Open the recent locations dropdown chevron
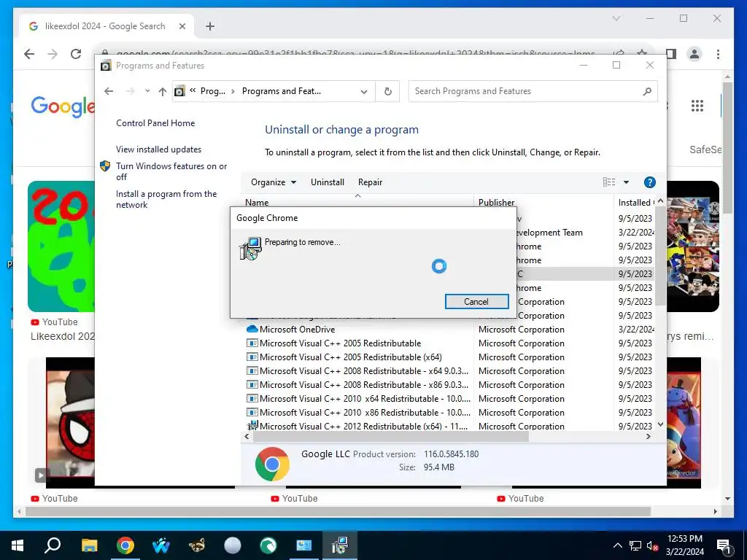 (147, 91)
